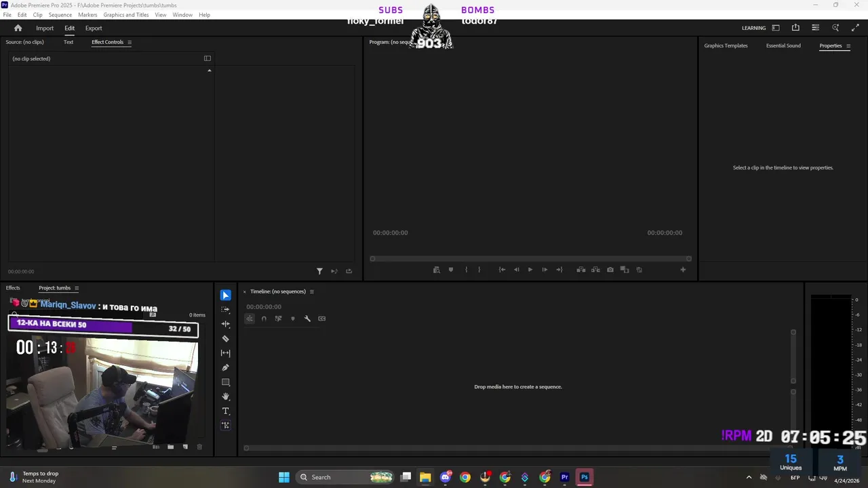
Task: Select the Razor tool
Action: click(x=226, y=339)
